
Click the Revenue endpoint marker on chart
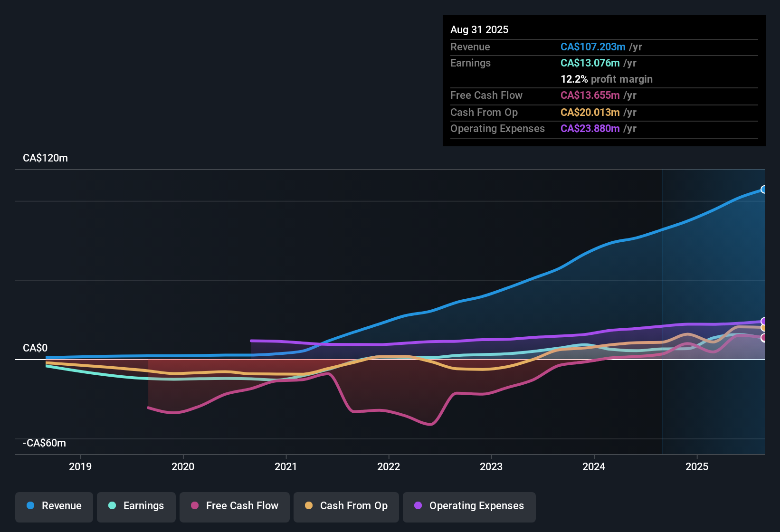click(x=764, y=190)
